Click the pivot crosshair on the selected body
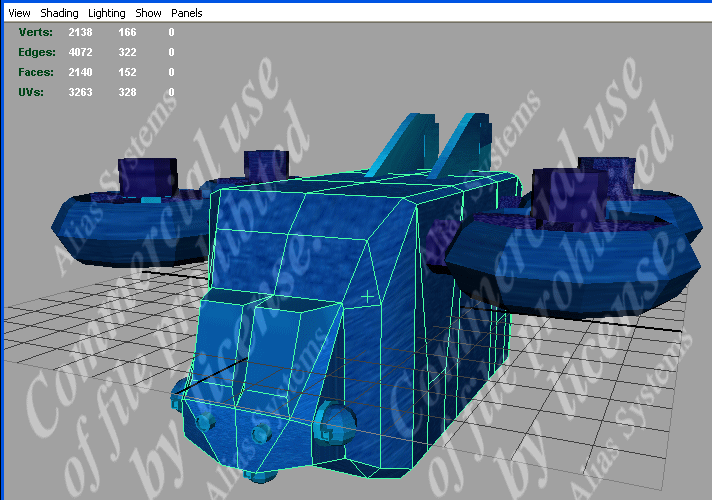The image size is (712, 500). click(367, 297)
